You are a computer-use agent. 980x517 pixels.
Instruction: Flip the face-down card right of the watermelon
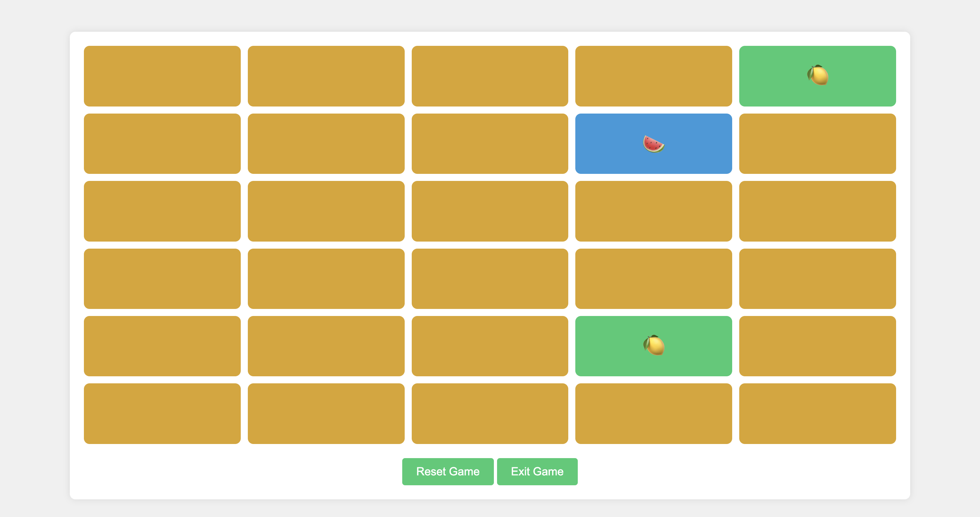(817, 144)
